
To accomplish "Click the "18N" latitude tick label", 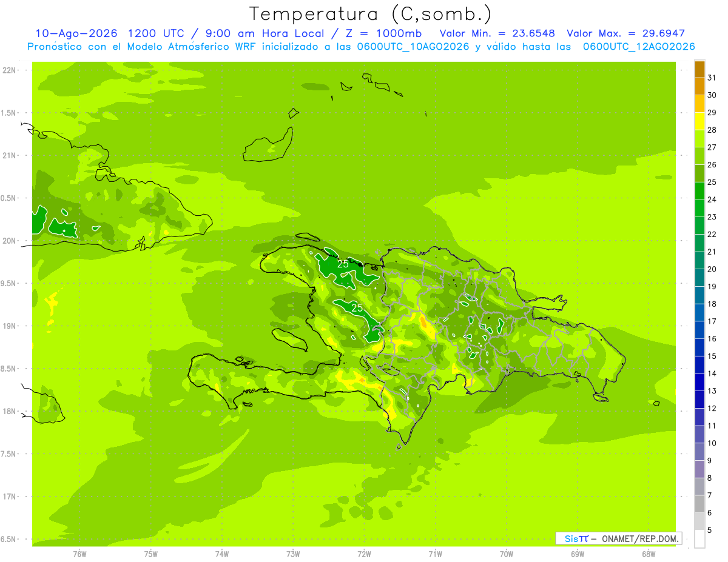I will click(x=10, y=412).
